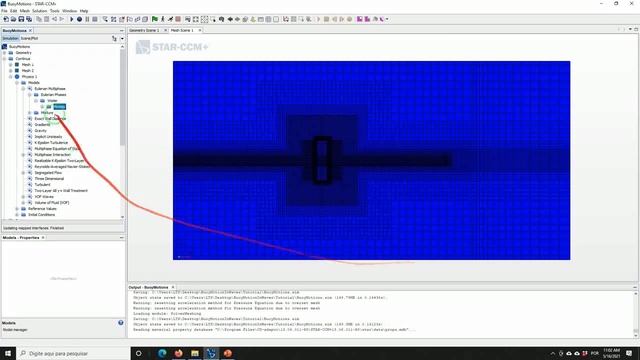Open PowerPoint from the taskbar
This screenshot has width=640, height=360.
pos(227,353)
